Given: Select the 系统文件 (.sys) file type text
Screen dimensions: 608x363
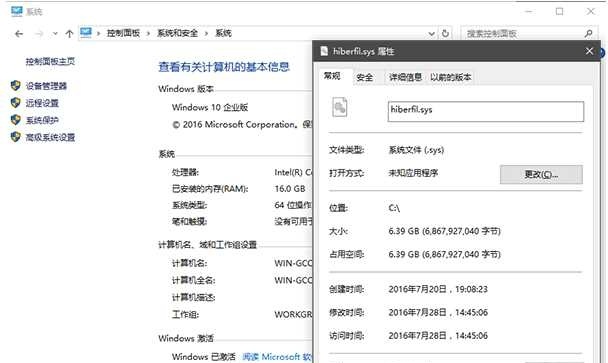Looking at the screenshot, I should 416,150.
